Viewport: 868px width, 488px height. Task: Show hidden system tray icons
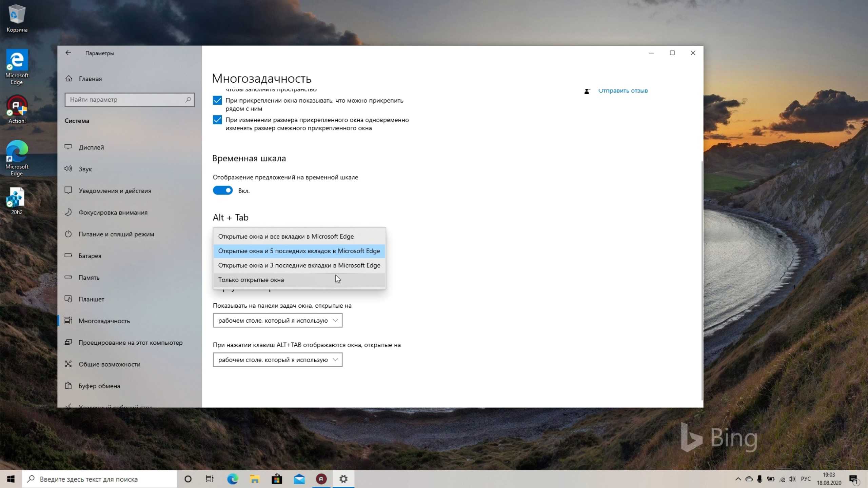(738, 479)
